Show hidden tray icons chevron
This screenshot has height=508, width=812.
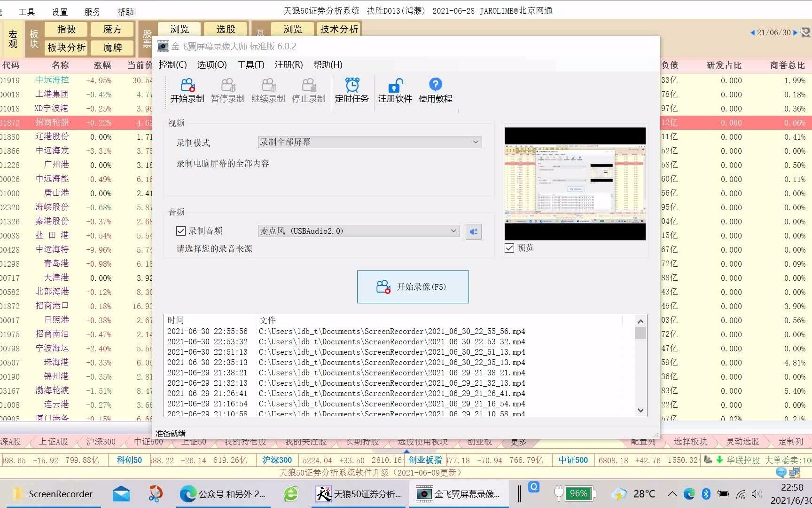coord(672,494)
